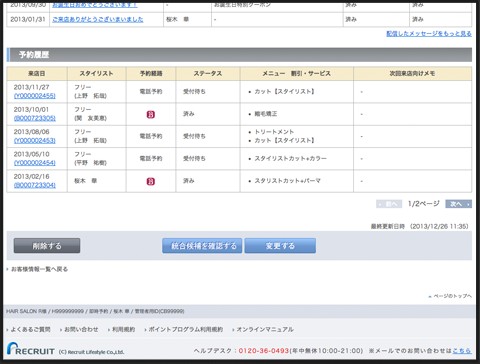Click 電話予約 in the 2013/05/10 row
The height and width of the screenshot is (364, 480).
151,159
